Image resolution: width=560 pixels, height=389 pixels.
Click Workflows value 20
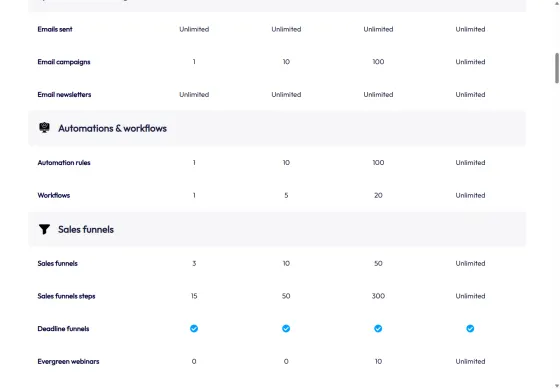click(378, 195)
